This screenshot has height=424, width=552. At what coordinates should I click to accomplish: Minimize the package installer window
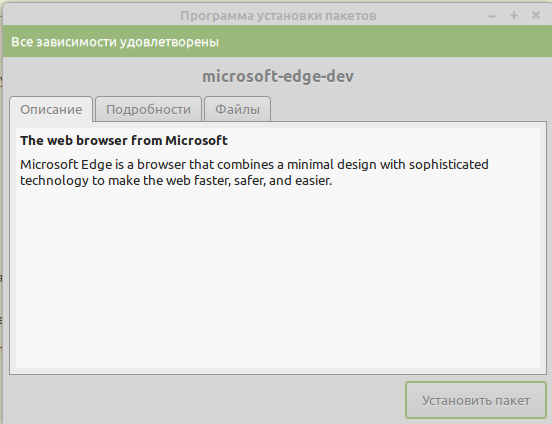click(492, 16)
